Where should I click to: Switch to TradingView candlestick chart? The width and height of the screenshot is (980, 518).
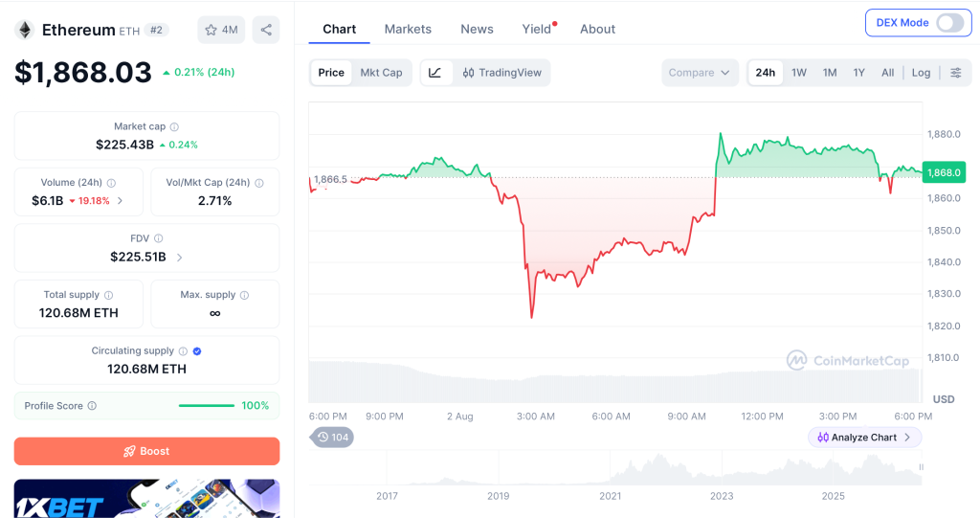pyautogui.click(x=501, y=73)
